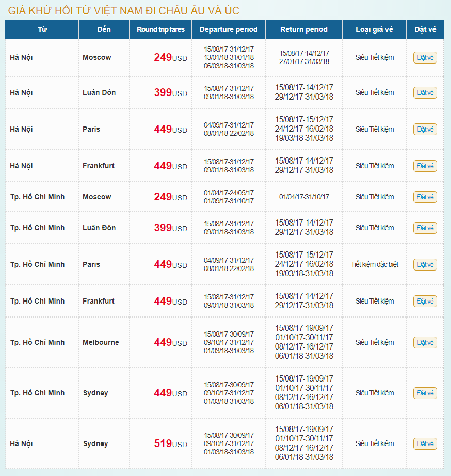The height and width of the screenshot is (476, 451).
Task: Click the Đến column header
Action: click(104, 30)
